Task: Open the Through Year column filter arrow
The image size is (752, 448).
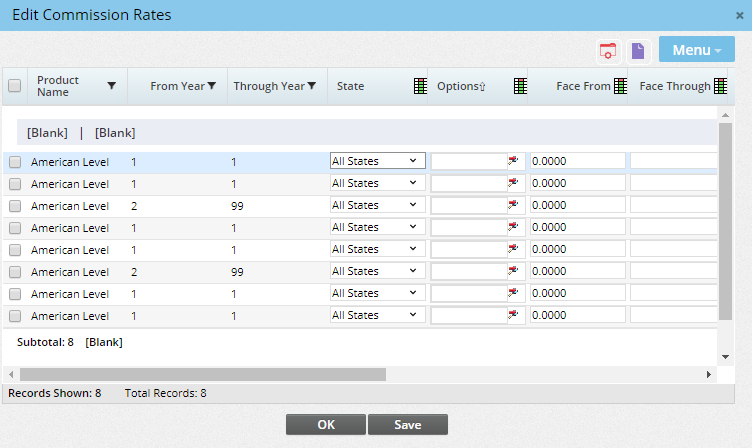Action: (x=312, y=87)
